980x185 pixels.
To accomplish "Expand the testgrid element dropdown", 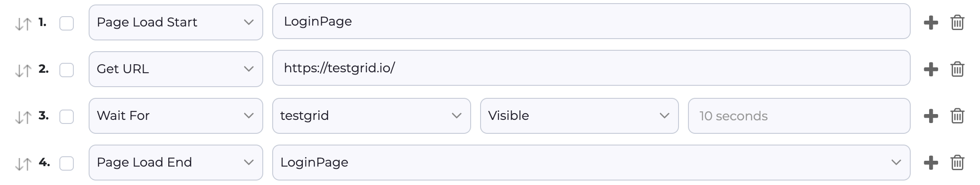I will point(371,116).
